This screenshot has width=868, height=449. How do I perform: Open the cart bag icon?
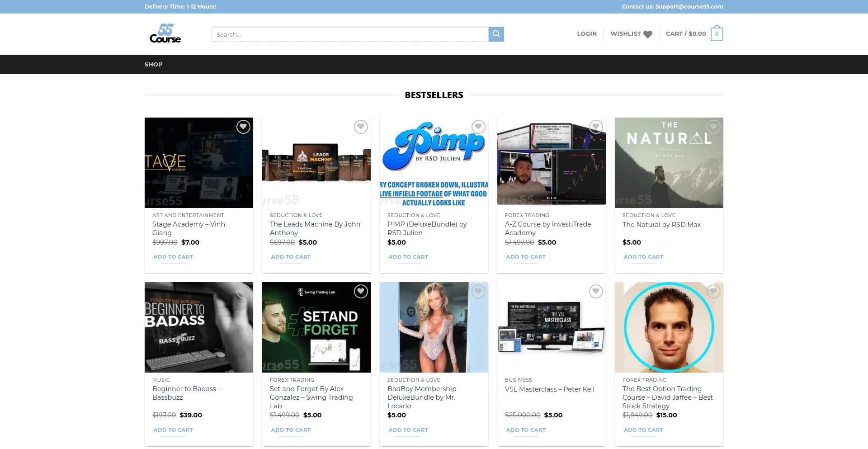click(x=717, y=33)
